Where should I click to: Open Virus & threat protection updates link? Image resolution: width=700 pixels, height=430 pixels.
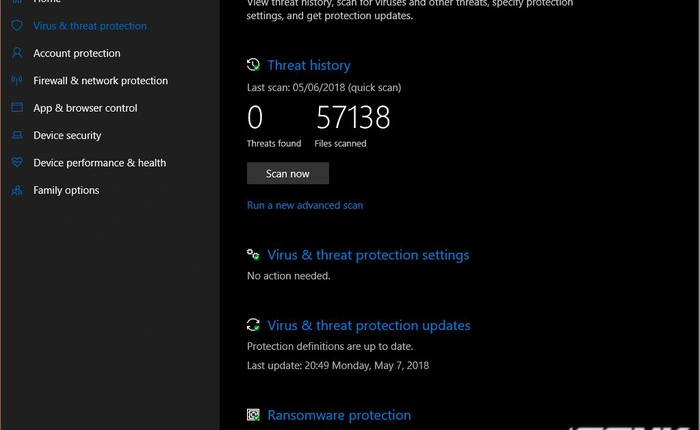coord(369,326)
